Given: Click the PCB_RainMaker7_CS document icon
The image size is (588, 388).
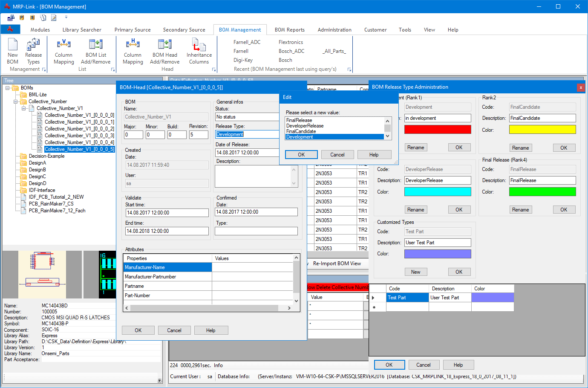Looking at the screenshot, I should tap(24, 204).
